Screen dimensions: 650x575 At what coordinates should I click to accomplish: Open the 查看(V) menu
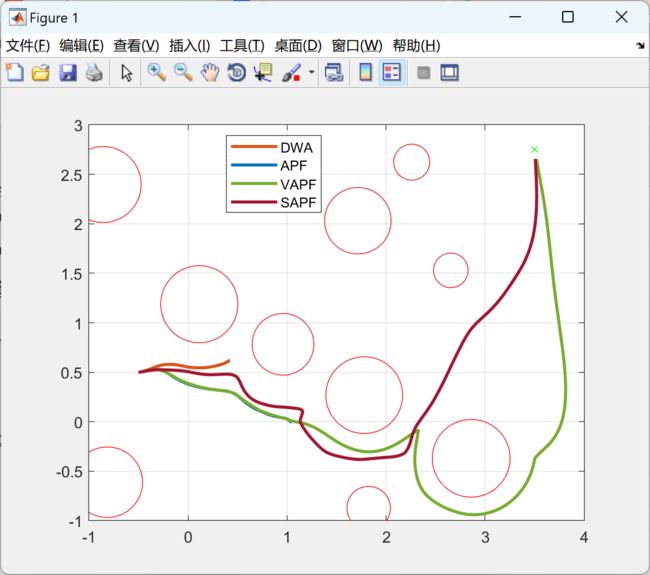136,46
